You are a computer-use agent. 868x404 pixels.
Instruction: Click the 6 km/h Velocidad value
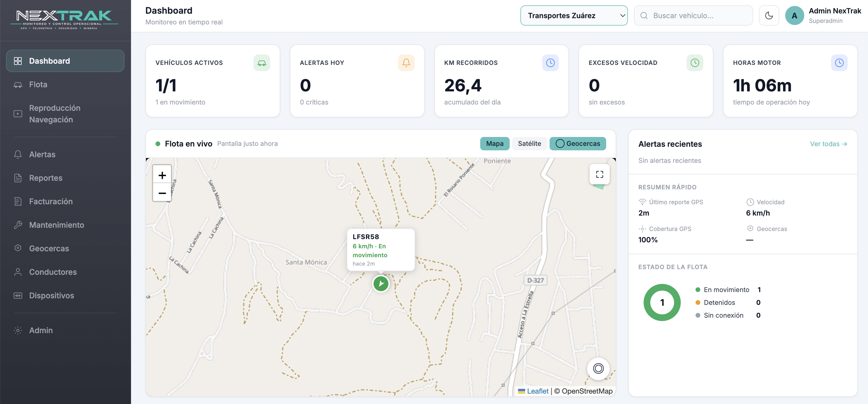pos(757,213)
